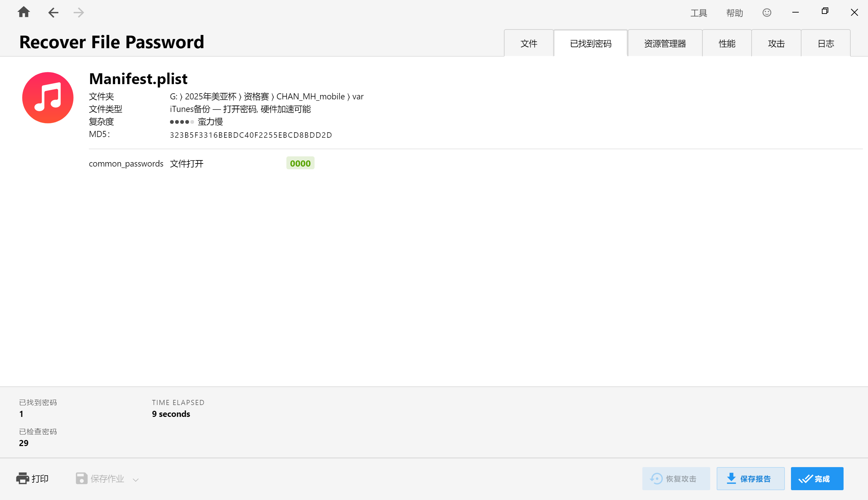Click the smiley feedback icon
The width and height of the screenshot is (868, 500).
pyautogui.click(x=767, y=13)
